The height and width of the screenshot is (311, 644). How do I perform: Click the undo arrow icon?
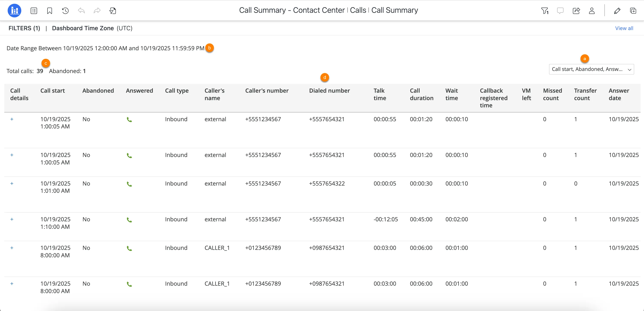[x=81, y=10]
